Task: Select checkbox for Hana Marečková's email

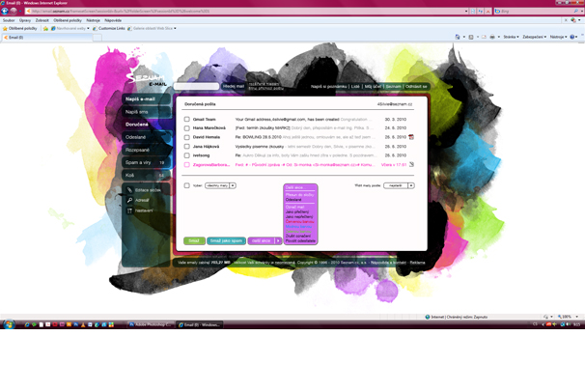Action: click(x=187, y=128)
